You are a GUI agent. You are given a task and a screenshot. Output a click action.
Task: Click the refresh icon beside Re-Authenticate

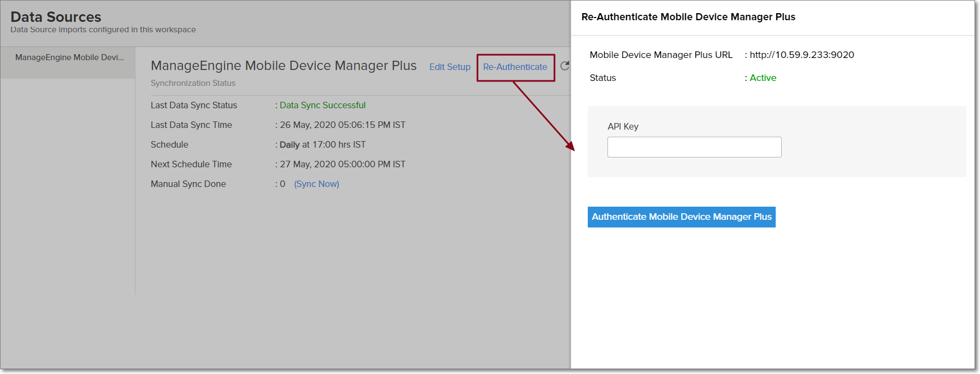564,66
